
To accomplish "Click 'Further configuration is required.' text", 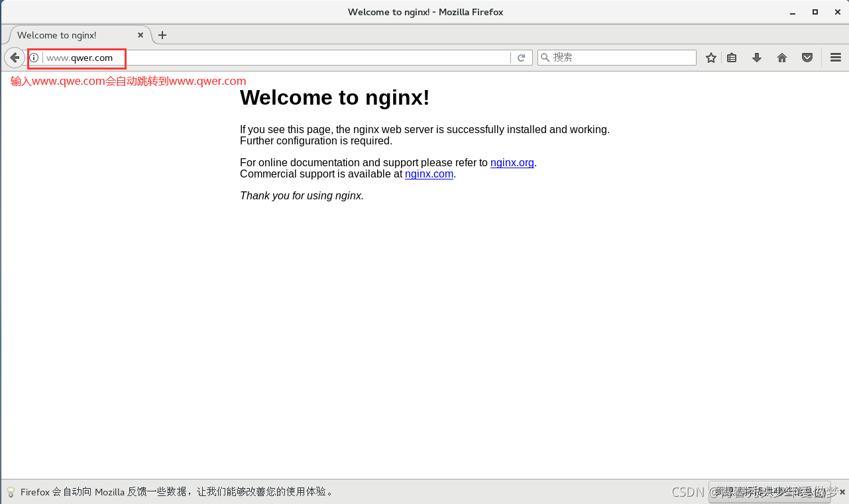I will click(316, 141).
